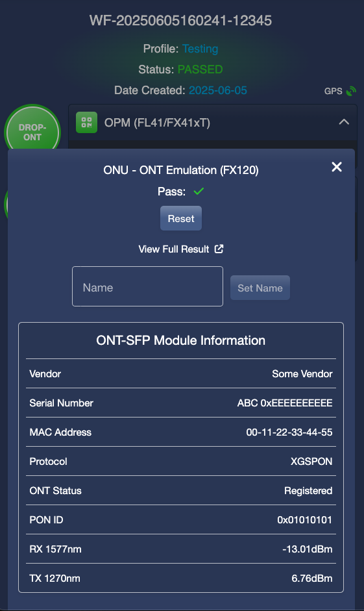Click the green QR code icon beside OPM

(x=86, y=122)
